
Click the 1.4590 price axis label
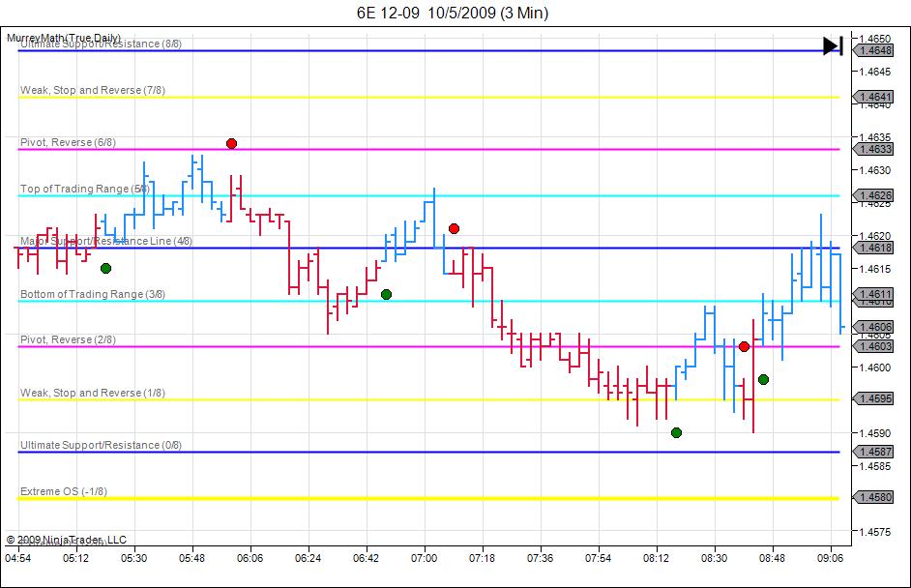(875, 433)
